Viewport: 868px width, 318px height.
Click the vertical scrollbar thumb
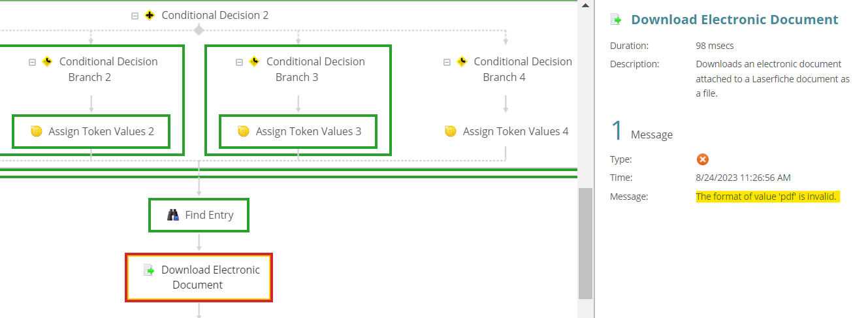pyautogui.click(x=586, y=242)
